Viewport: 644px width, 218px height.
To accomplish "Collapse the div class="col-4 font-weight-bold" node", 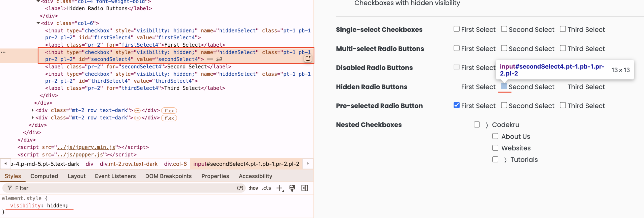I will [x=38, y=2].
